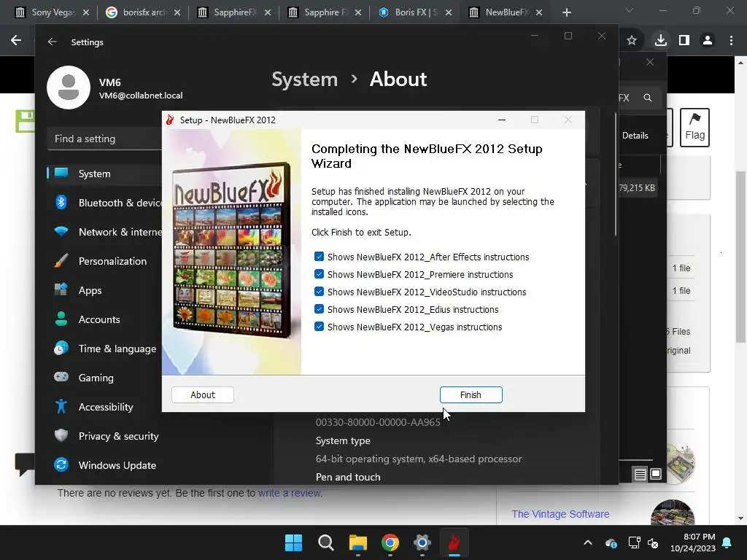Click VM6 user avatar in Settings
Image resolution: width=747 pixels, height=560 pixels.
pyautogui.click(x=69, y=87)
